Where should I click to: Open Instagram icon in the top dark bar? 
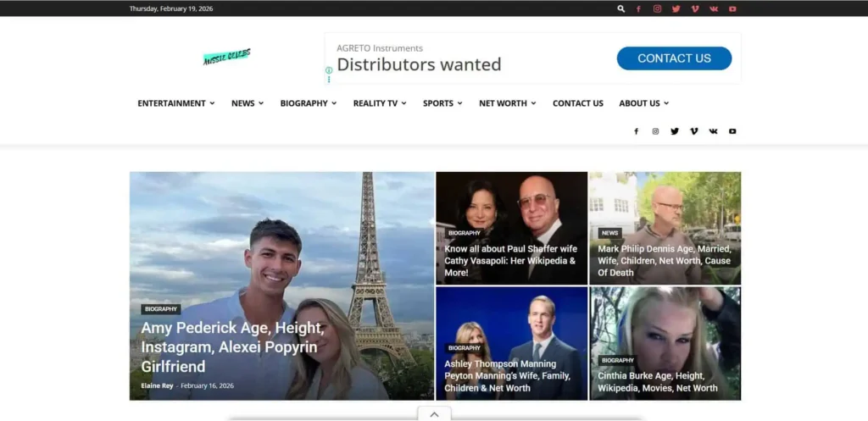click(657, 8)
